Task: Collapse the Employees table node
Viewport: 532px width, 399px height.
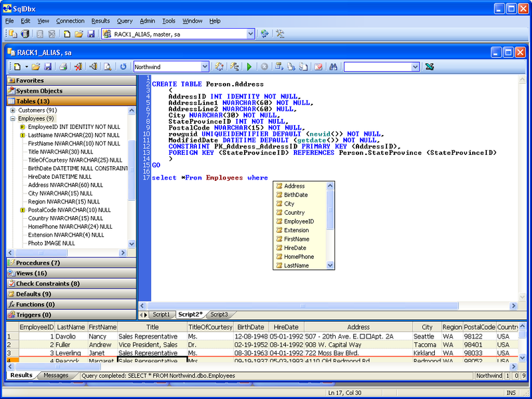Action: [13, 119]
